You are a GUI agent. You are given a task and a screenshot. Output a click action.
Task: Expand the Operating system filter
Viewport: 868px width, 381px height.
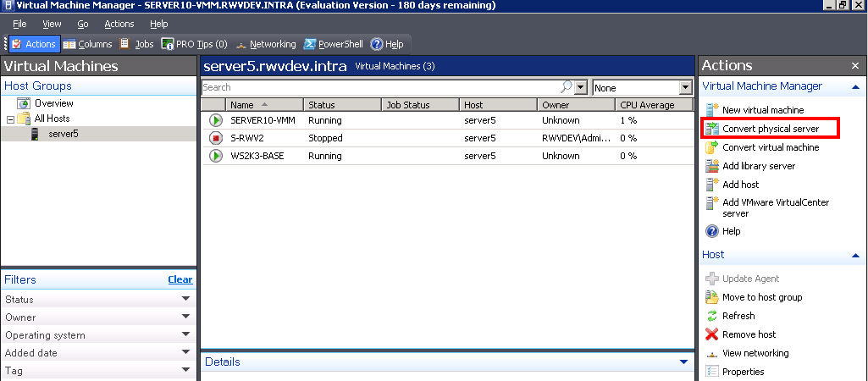click(185, 335)
